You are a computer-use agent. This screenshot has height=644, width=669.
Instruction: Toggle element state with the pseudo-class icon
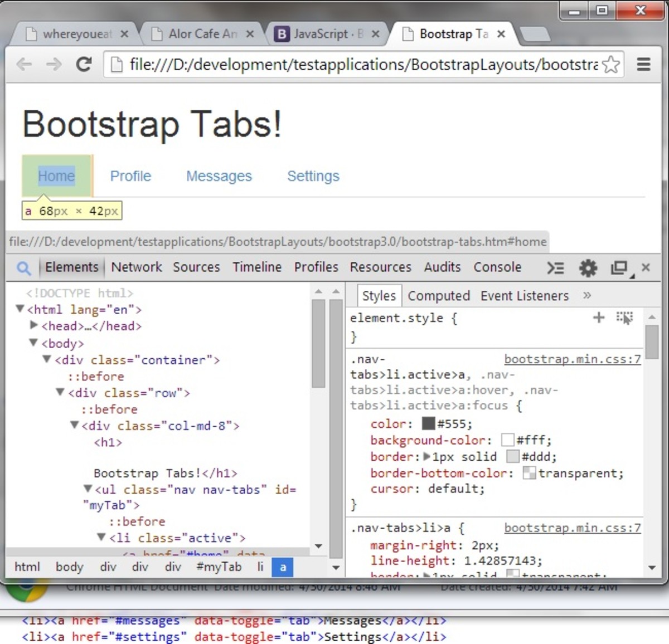pos(625,318)
